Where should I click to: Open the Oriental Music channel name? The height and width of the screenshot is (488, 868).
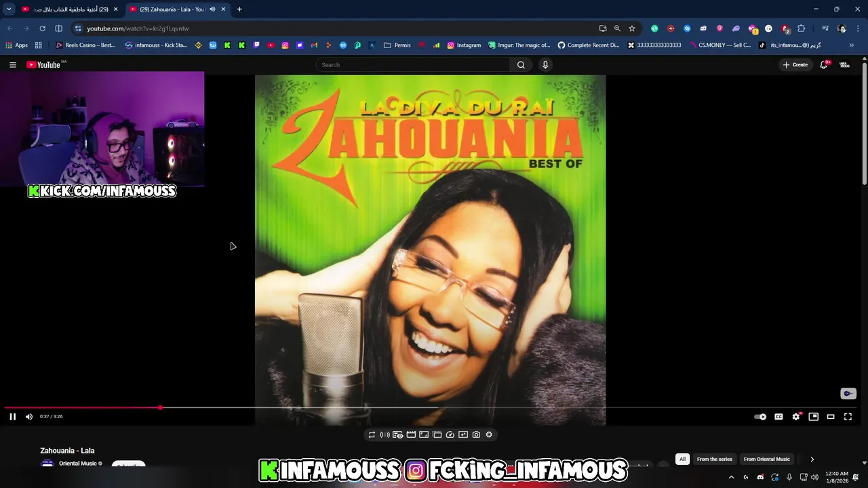point(77,464)
